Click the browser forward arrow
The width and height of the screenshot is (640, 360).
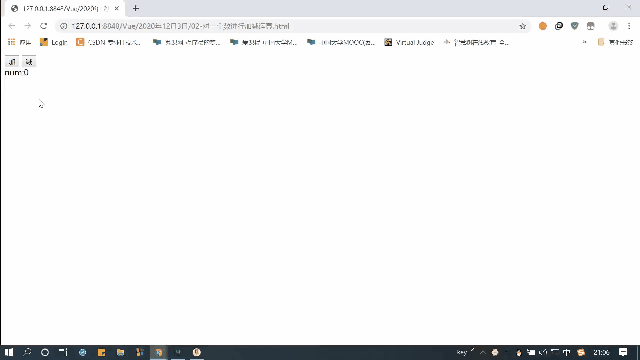tap(27, 26)
